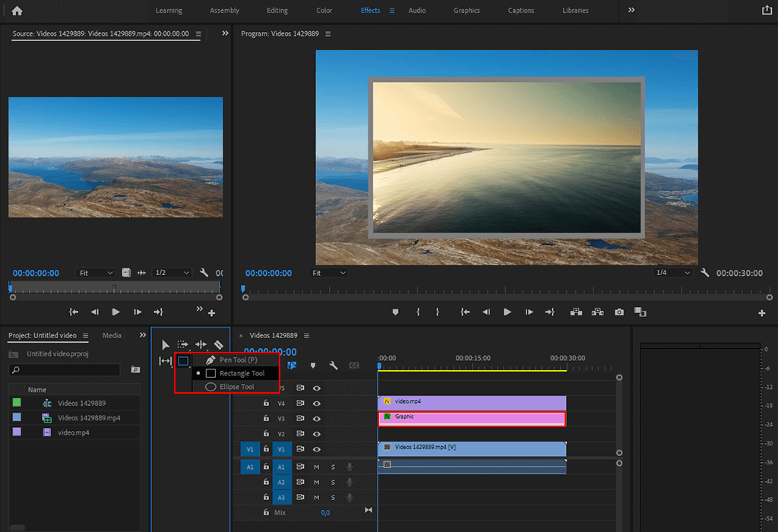
Task: Click Program monitor Mark In button
Action: pyautogui.click(x=418, y=312)
